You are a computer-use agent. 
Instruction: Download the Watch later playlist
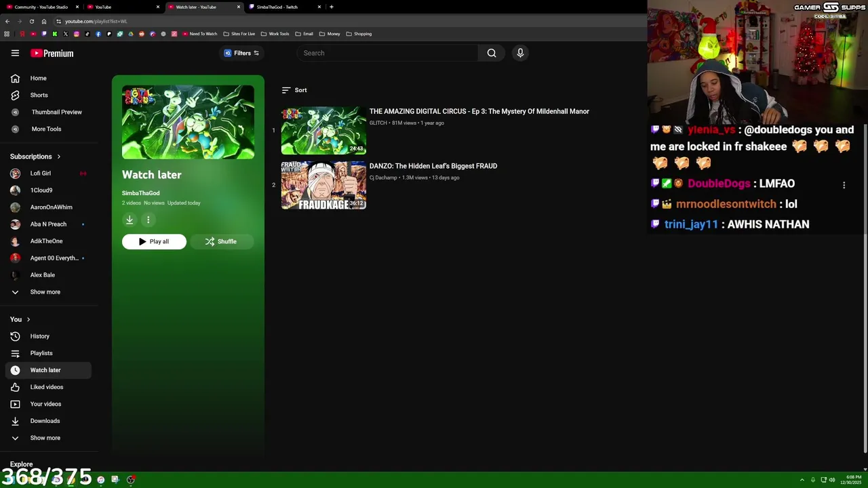point(130,220)
